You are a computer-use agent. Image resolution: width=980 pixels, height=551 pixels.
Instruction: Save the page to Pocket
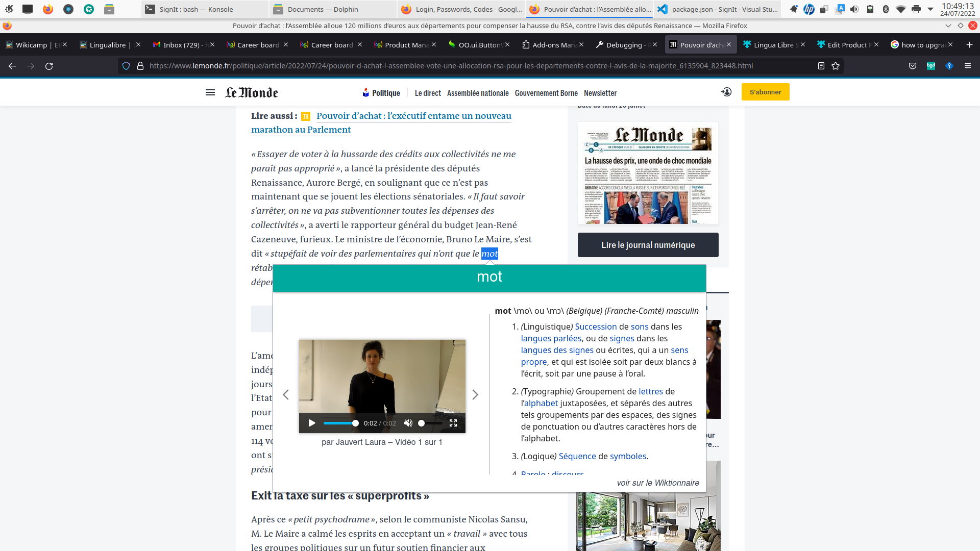click(912, 66)
